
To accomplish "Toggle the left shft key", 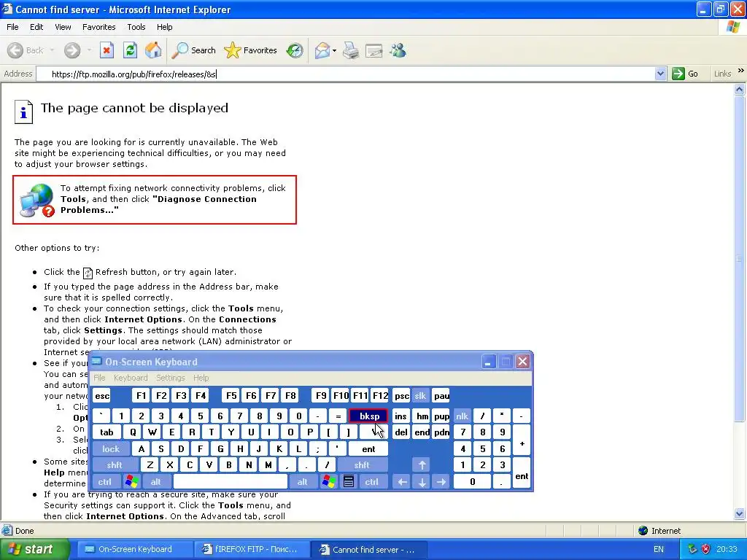I will click(115, 464).
